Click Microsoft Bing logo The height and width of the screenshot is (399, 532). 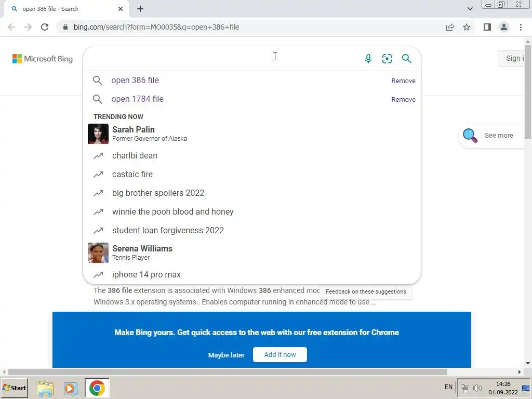pyautogui.click(x=43, y=59)
